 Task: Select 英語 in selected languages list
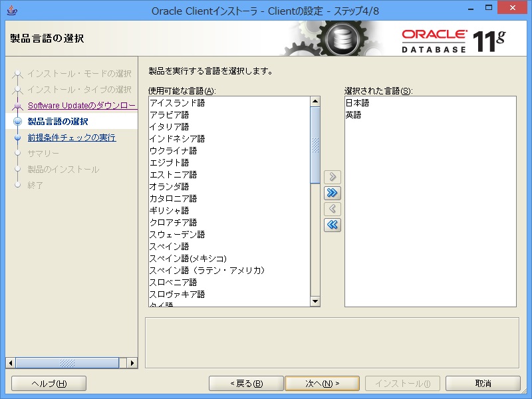pos(353,115)
